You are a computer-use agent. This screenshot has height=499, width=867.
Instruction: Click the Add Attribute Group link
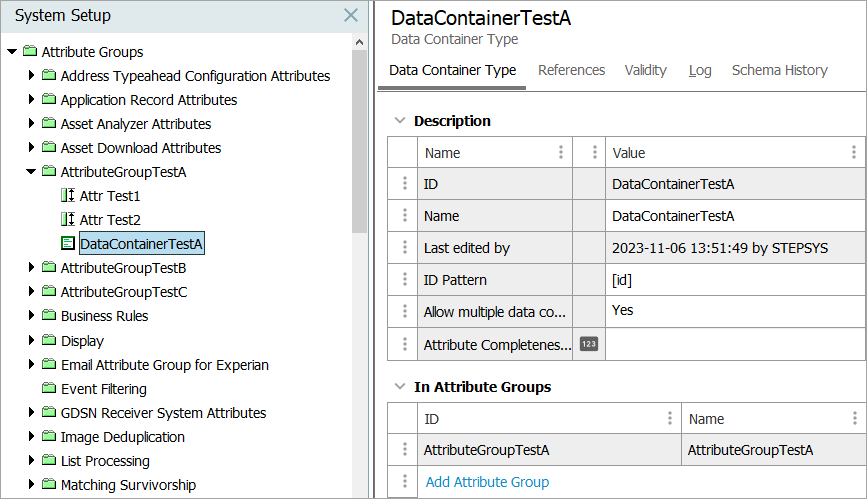(487, 482)
